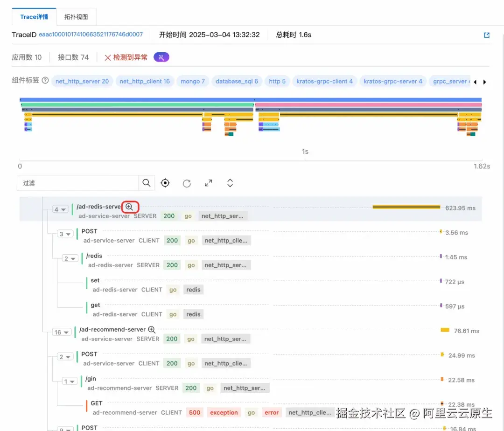This screenshot has height=431, width=504.
Task: Collapse the /ad-redis-server span group labeled 4
Action: 60,209
